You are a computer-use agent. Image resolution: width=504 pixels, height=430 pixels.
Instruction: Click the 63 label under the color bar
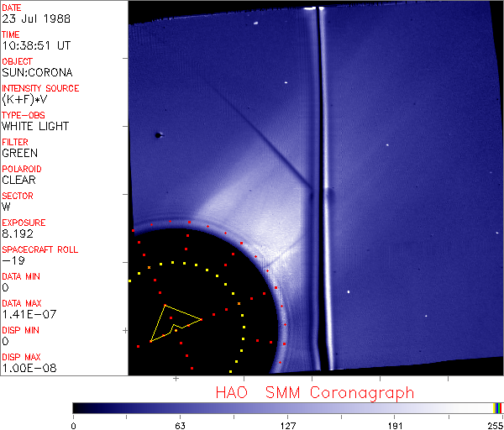click(180, 426)
